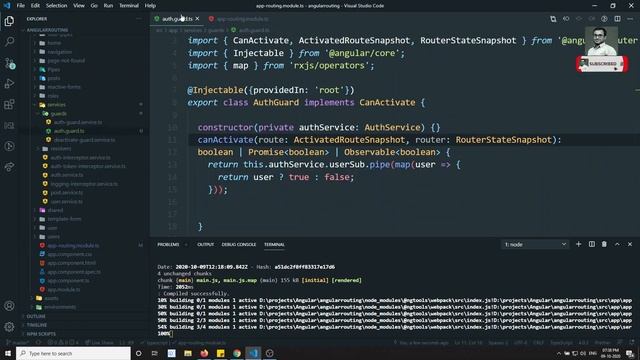This screenshot has width=640, height=360.
Task: Expand the template-form folder
Action: pos(64,219)
